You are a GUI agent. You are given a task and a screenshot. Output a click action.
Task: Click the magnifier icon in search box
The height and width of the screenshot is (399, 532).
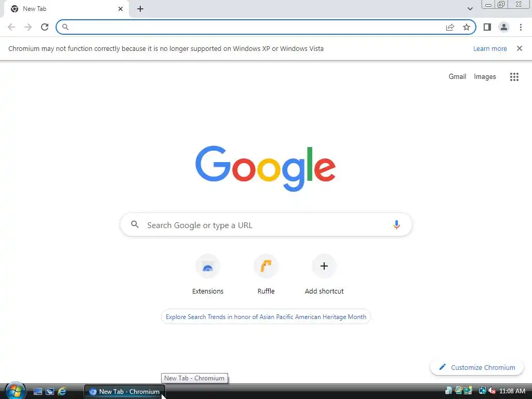(135, 224)
